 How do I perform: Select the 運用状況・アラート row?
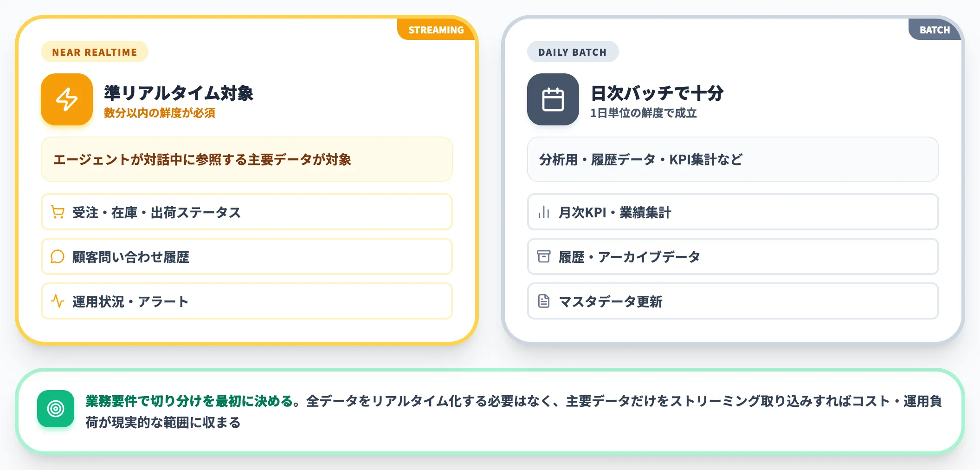pos(247,301)
